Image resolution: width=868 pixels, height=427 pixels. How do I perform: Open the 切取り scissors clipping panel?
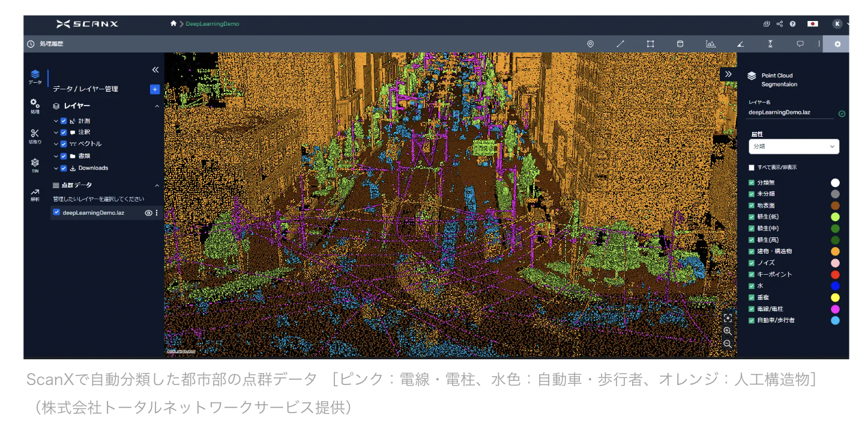click(35, 136)
